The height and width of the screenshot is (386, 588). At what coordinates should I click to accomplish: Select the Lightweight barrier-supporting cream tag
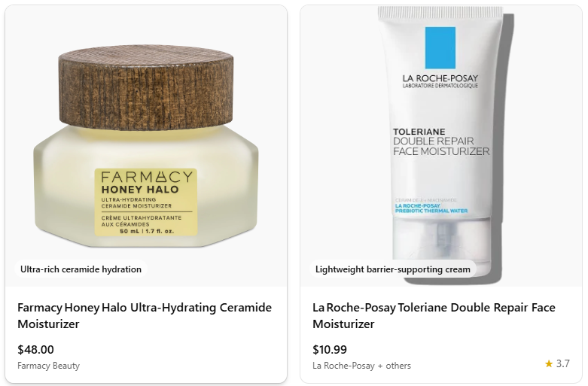pos(392,269)
